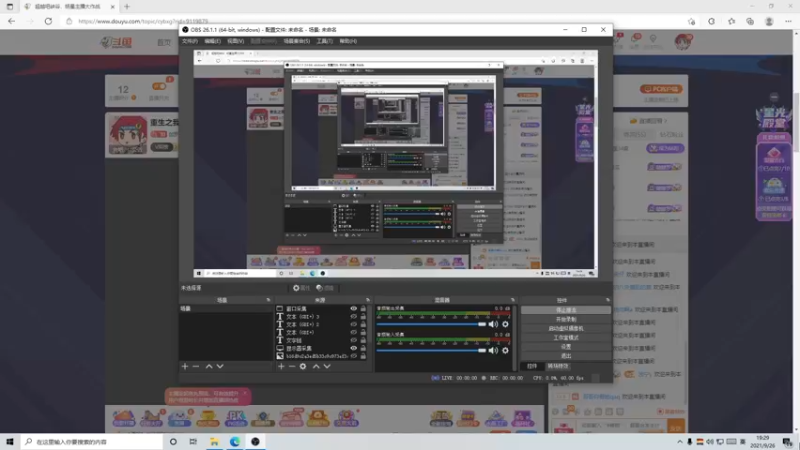Screen dimensions: 800x450
Task: Undock the audio mixer panel header icon
Action: click(512, 300)
